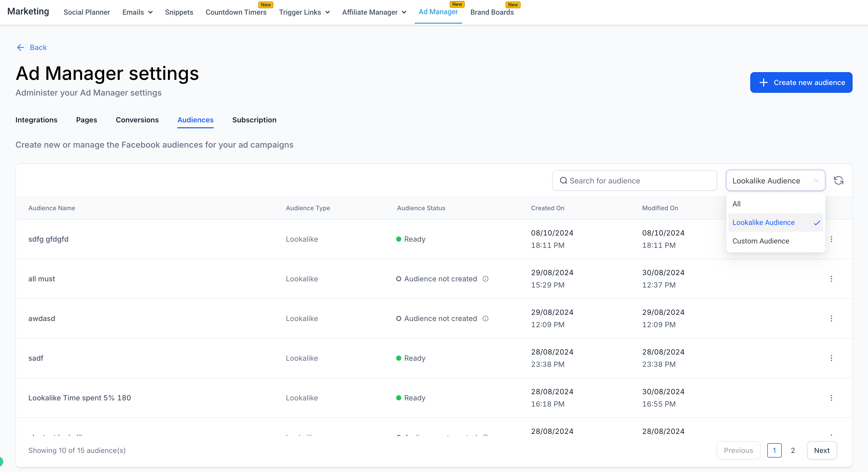Click the Audience Type column header
The width and height of the screenshot is (868, 472).
click(308, 208)
